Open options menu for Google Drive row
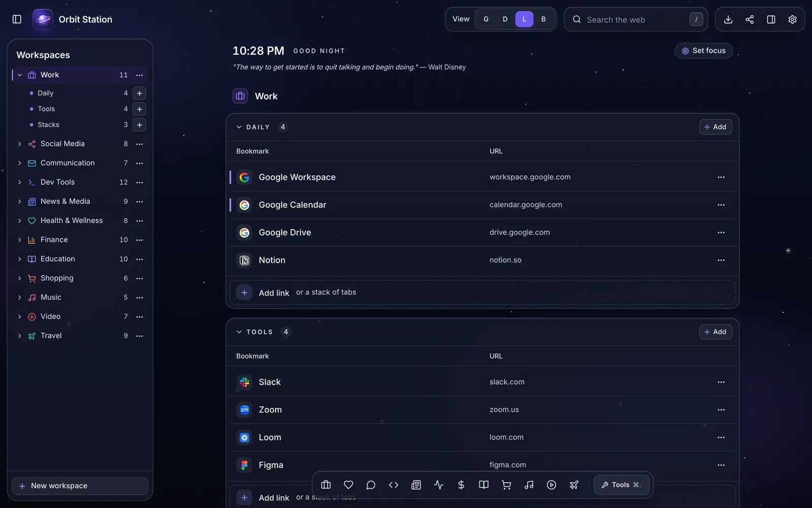 pos(721,233)
